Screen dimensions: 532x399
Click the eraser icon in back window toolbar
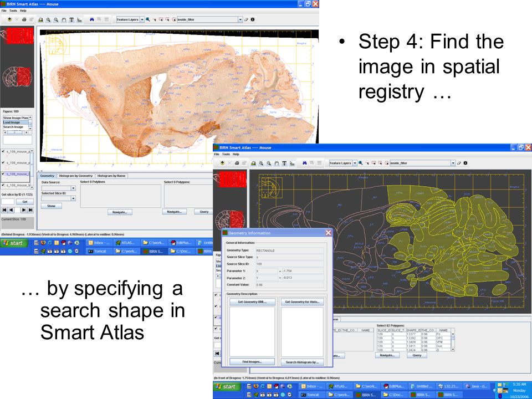pyautogui.click(x=247, y=20)
